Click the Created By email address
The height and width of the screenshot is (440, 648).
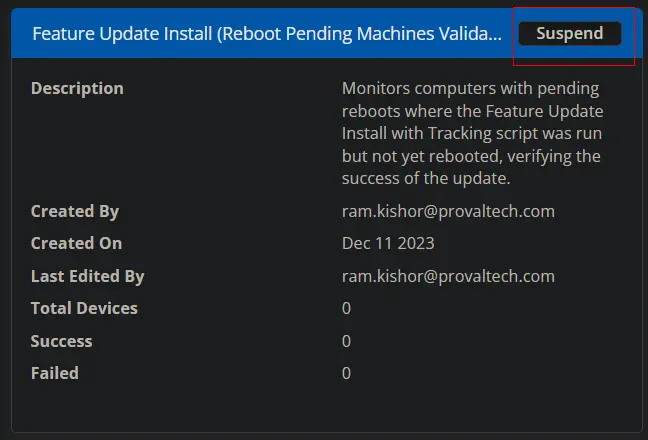(x=448, y=212)
